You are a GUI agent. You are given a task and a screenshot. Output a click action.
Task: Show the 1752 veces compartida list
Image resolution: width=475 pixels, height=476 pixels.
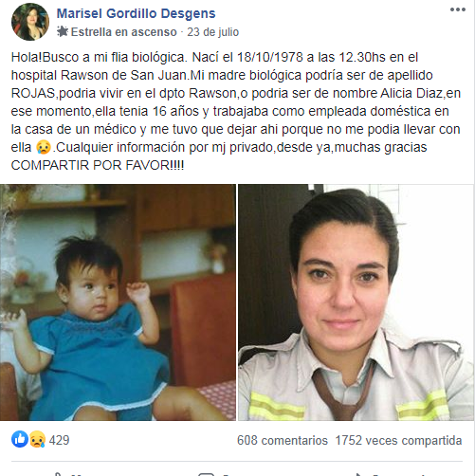pyautogui.click(x=398, y=440)
